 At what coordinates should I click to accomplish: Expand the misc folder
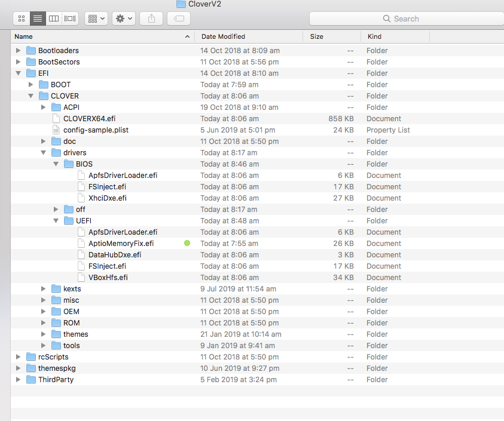tap(44, 300)
